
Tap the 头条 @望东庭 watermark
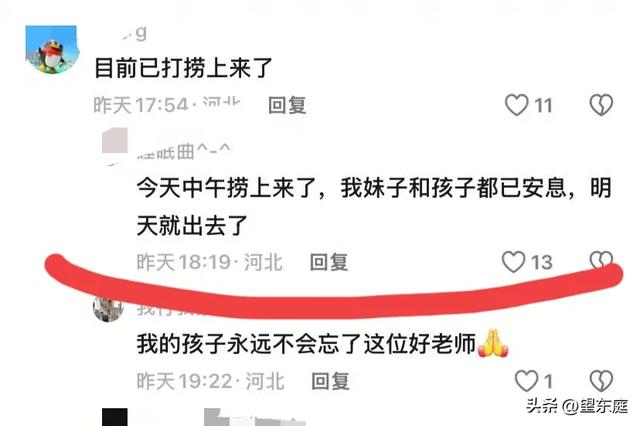tap(577, 406)
